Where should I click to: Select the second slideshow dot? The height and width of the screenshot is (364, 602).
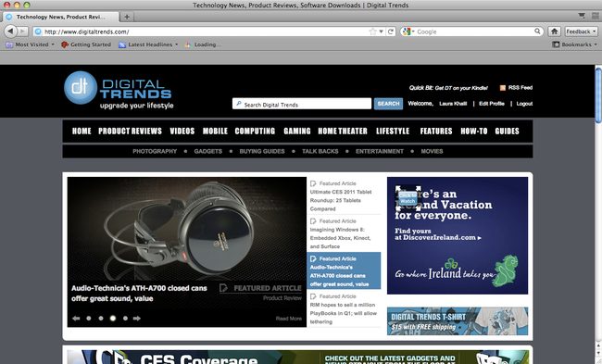[101, 319]
